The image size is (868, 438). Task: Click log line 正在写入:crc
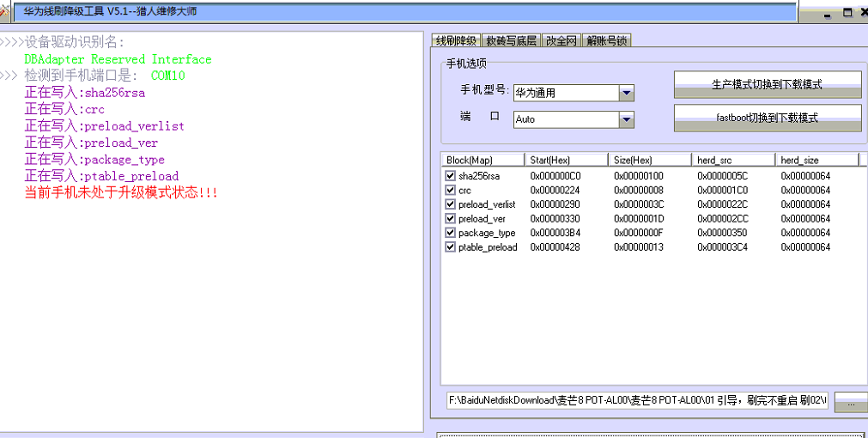click(64, 109)
